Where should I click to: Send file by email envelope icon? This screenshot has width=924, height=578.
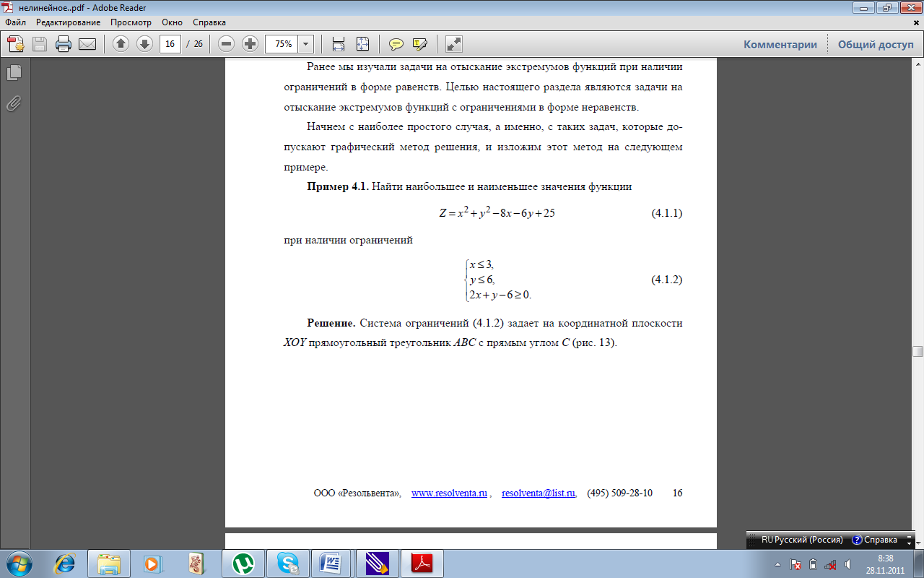click(87, 44)
